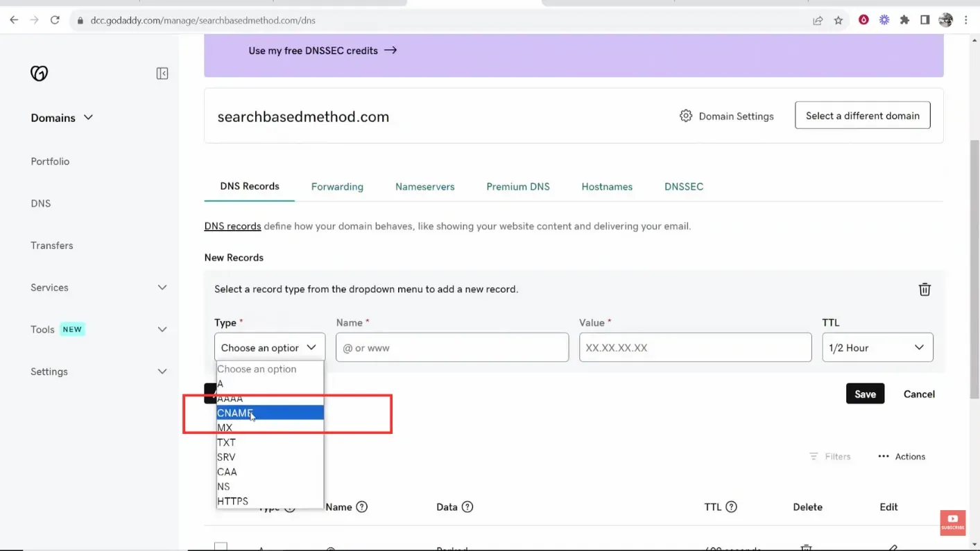Viewport: 980px width, 551px height.
Task: Click the purple extension icon in toolbar
Action: click(884, 20)
